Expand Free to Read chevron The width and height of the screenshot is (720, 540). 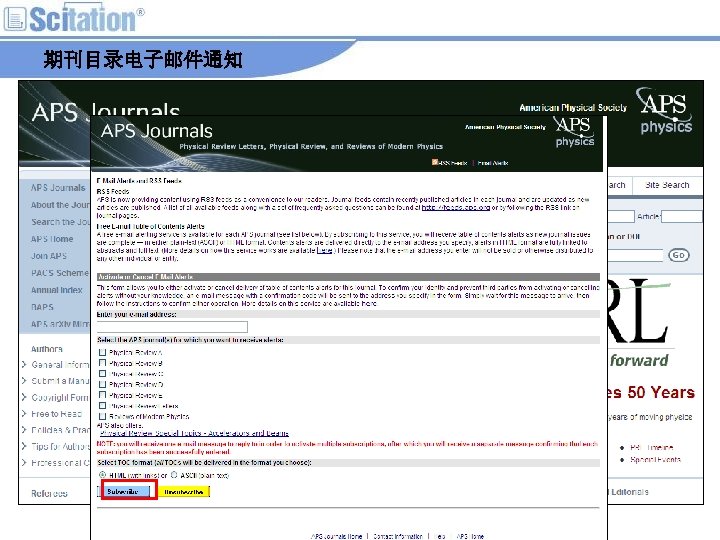click(24, 414)
